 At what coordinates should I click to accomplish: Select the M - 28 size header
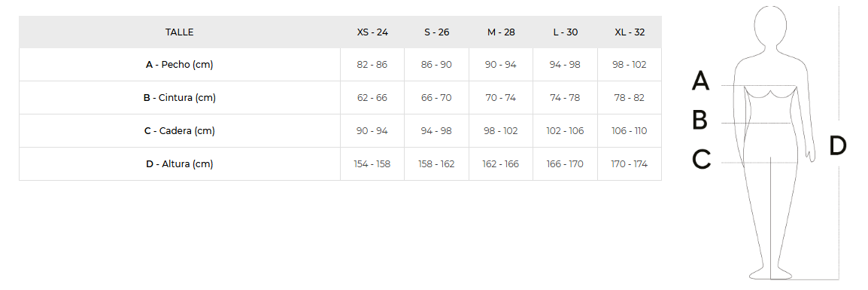[x=501, y=32]
